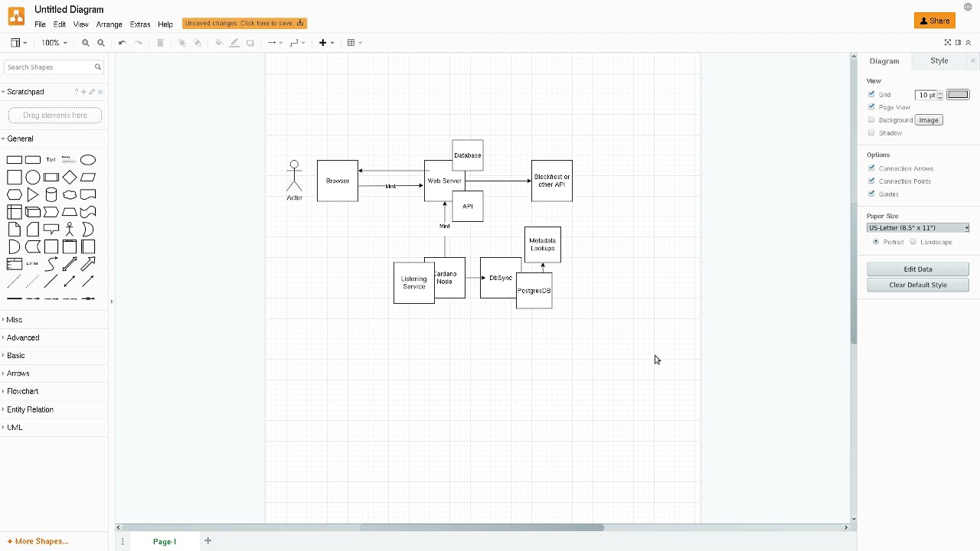The height and width of the screenshot is (551, 980).
Task: Click the Fill Color bucket icon
Action: click(219, 43)
